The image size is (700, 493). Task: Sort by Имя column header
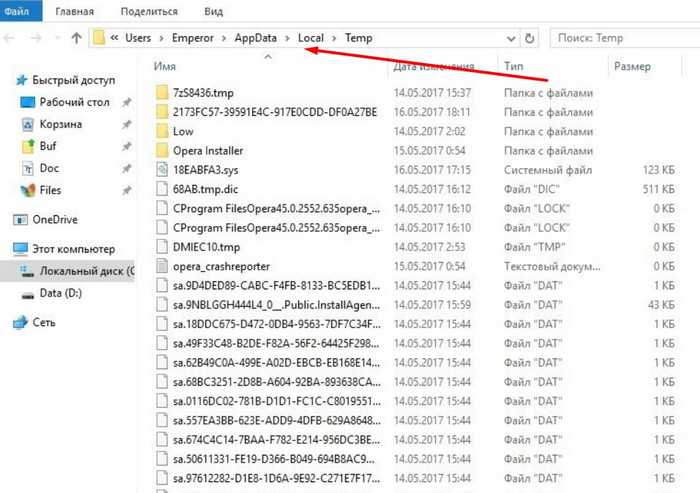pyautogui.click(x=165, y=66)
